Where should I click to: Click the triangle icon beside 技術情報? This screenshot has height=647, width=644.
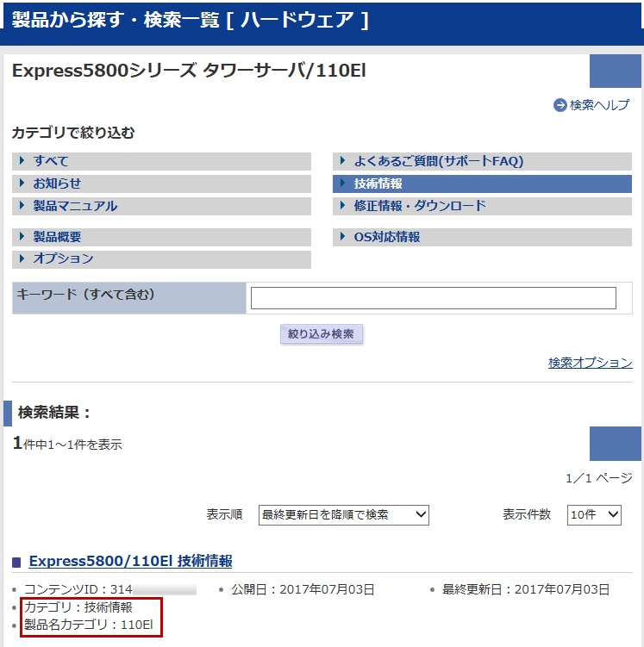pyautogui.click(x=342, y=183)
